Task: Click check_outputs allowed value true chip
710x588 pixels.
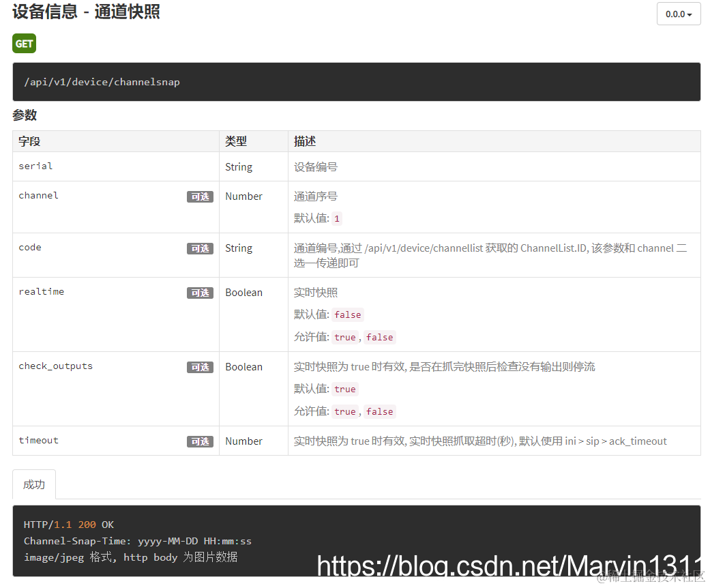Action: point(345,412)
